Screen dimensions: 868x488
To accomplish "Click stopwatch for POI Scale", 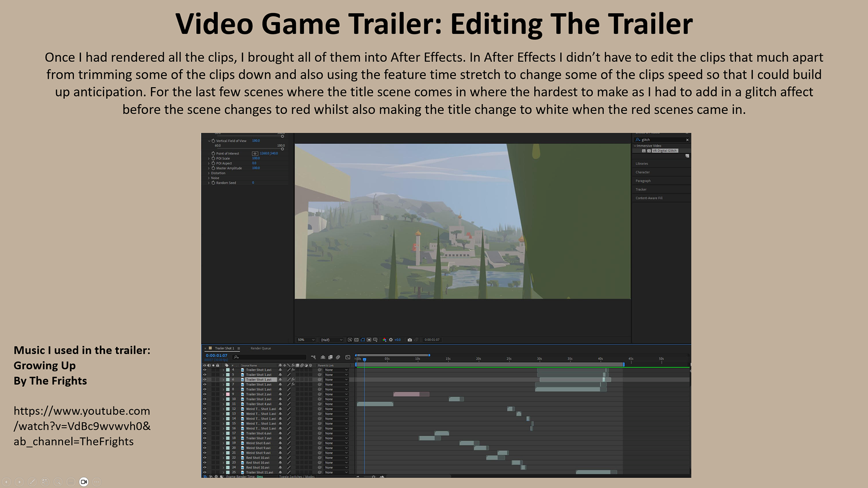I will (x=213, y=159).
